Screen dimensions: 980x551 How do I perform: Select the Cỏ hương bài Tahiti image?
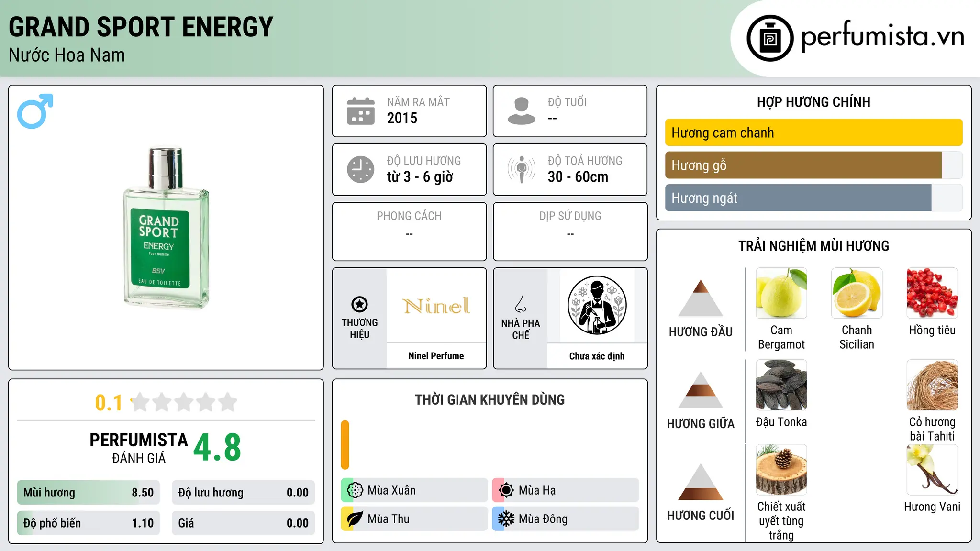(x=932, y=385)
